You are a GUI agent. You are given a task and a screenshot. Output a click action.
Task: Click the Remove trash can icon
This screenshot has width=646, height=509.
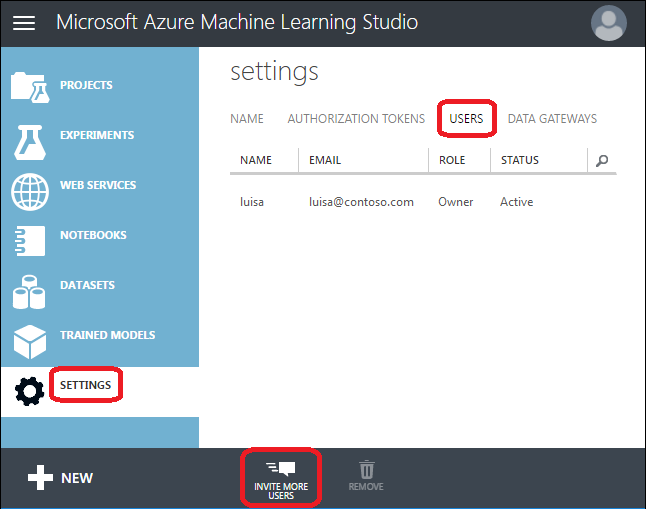[366, 469]
